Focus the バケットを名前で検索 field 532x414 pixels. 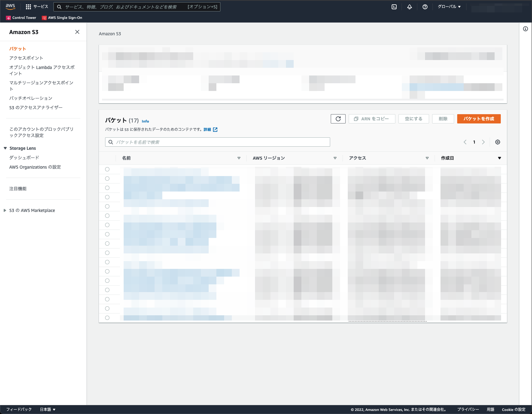click(218, 142)
